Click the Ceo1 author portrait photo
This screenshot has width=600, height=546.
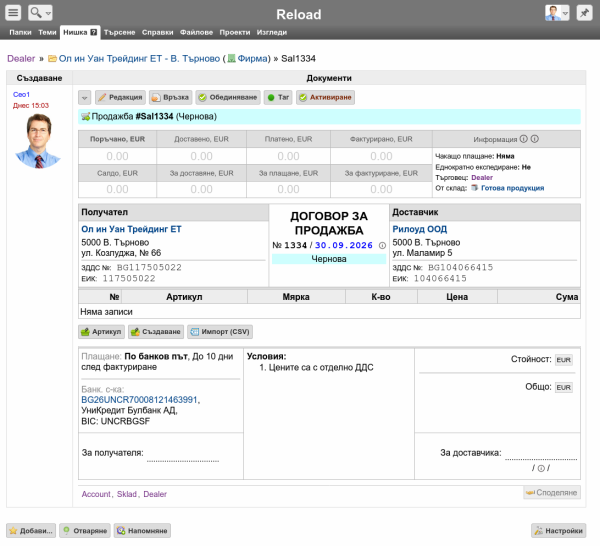coord(38,141)
